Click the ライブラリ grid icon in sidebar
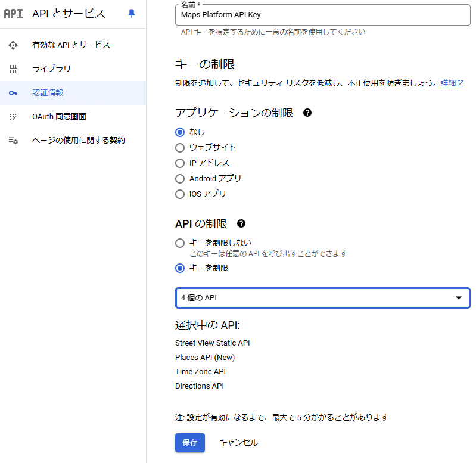This screenshot has height=463, width=476. tap(13, 69)
